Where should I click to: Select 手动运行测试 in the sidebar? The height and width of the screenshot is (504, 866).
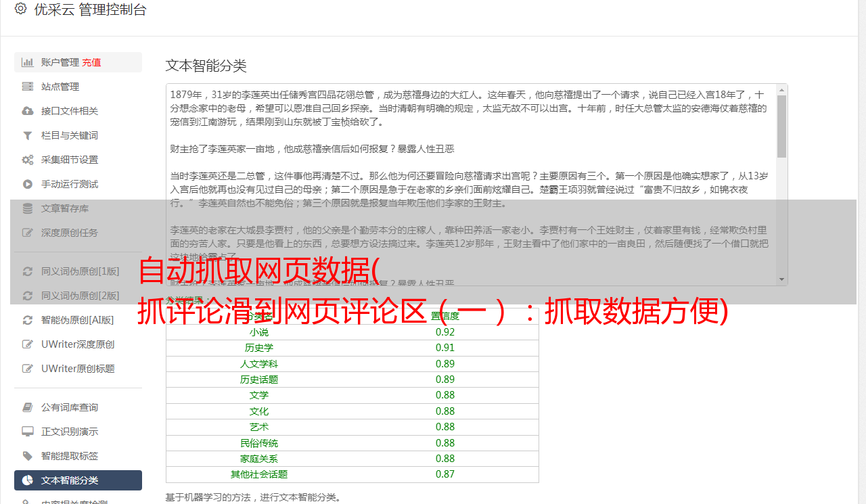[78, 184]
